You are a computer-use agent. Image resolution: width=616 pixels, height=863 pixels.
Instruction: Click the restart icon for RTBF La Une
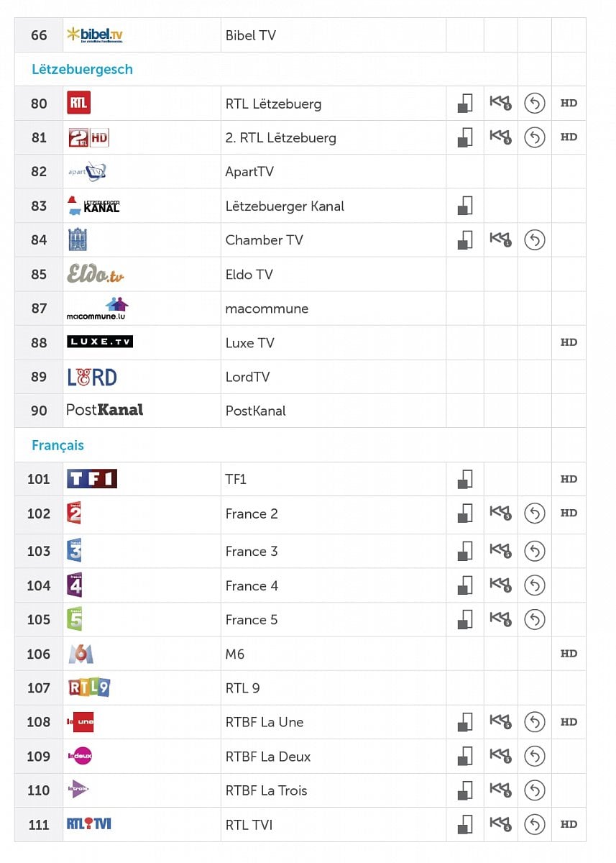pos(534,722)
